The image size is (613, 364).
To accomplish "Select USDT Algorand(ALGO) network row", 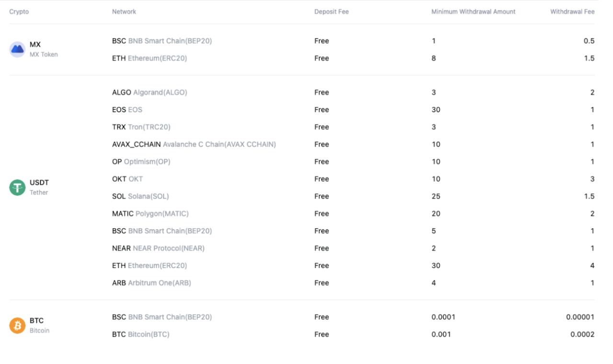I will [x=149, y=92].
